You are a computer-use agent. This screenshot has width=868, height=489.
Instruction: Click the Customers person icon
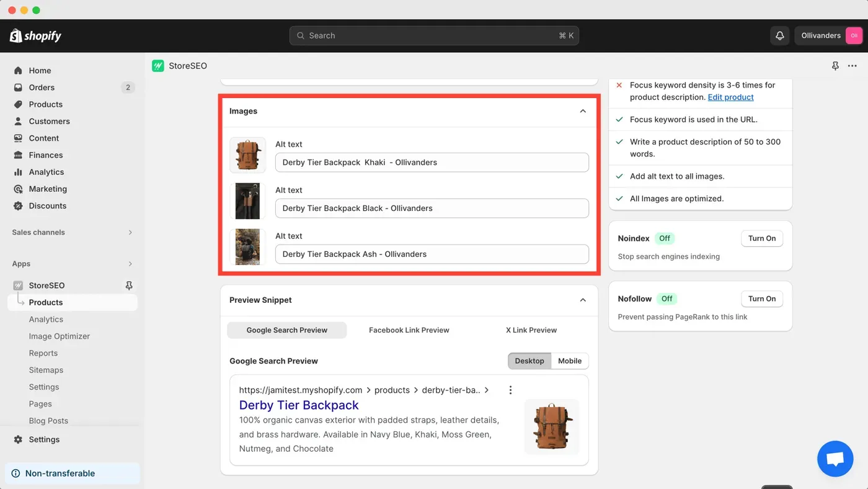18,121
